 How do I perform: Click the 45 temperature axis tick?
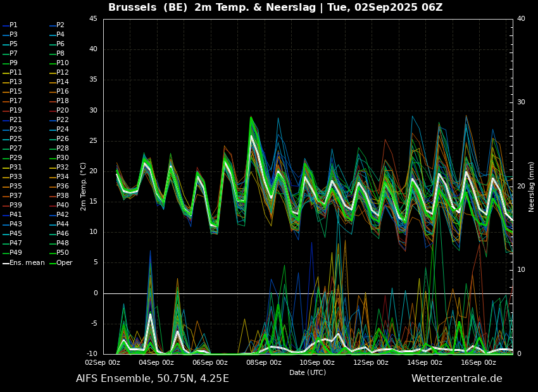click(x=93, y=19)
